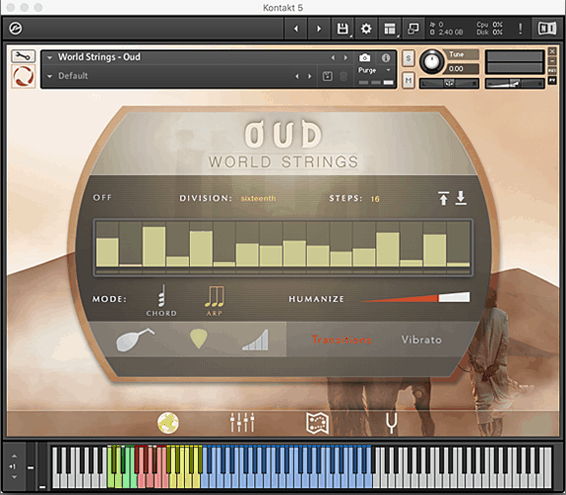This screenshot has height=495, width=566.
Task: Open the save floppy disk menu
Action: click(x=343, y=29)
